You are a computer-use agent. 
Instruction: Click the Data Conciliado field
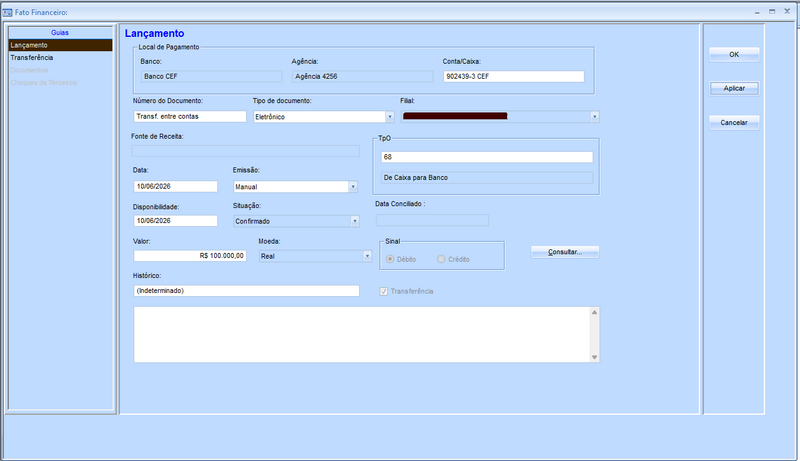[x=432, y=220]
